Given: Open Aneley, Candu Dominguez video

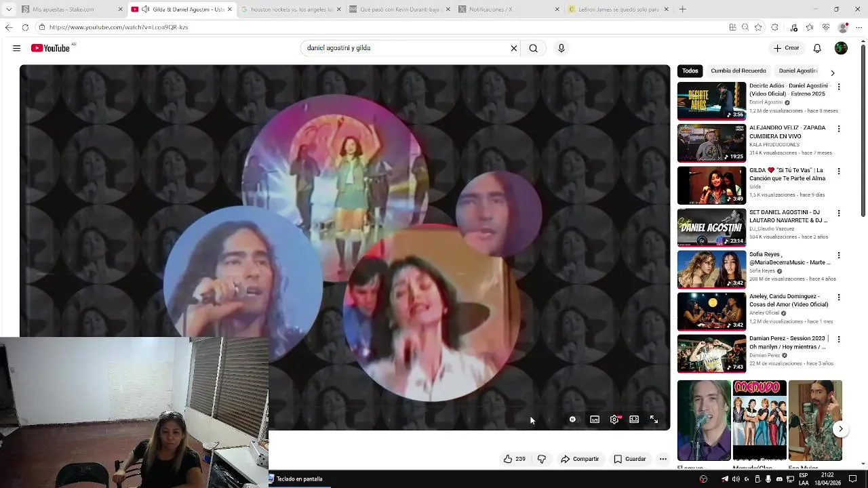Looking at the screenshot, I should [711, 311].
